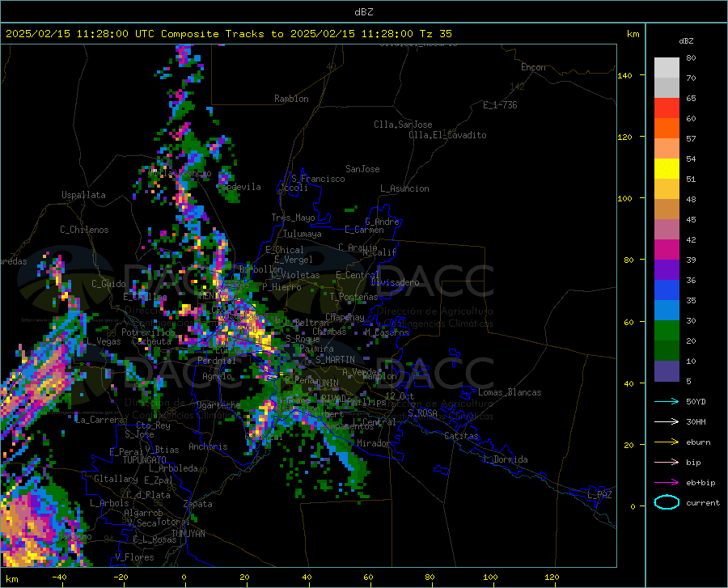
Task: Click the 'Clla.SanJose' map label
Action: pyautogui.click(x=403, y=125)
